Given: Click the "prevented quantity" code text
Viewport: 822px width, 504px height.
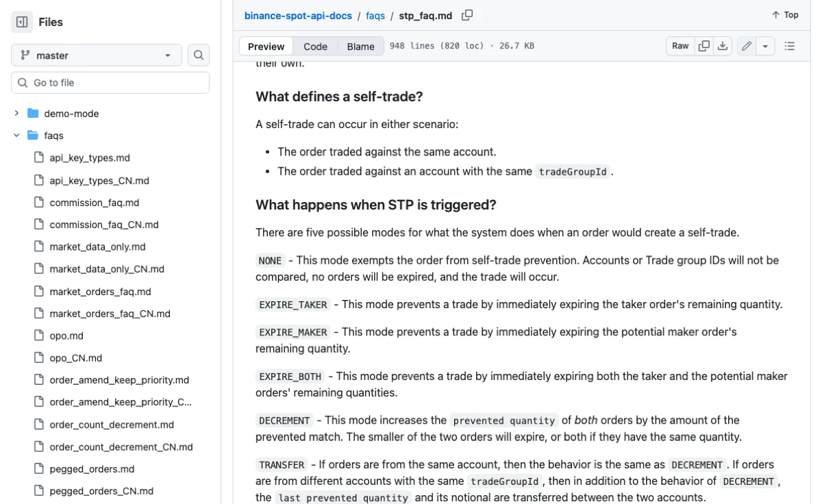Looking at the screenshot, I should 503,420.
